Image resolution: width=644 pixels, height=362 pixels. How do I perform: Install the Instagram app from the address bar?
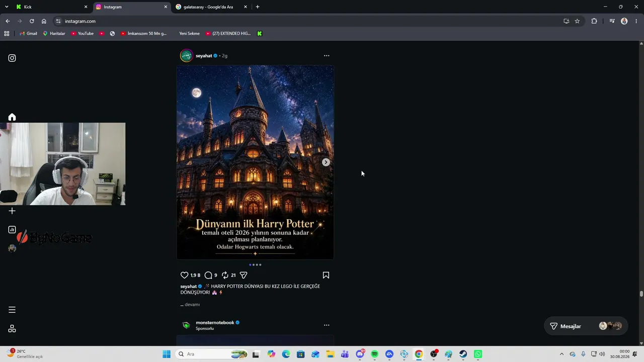click(566, 21)
